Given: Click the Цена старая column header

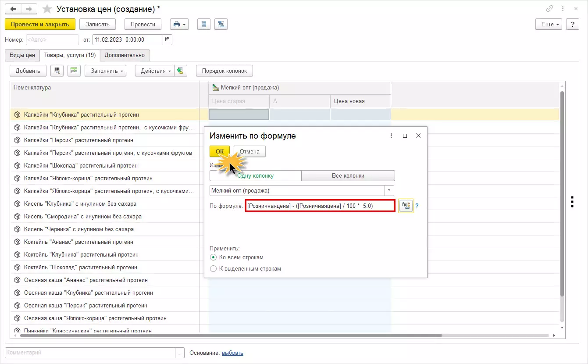Looking at the screenshot, I should point(239,101).
